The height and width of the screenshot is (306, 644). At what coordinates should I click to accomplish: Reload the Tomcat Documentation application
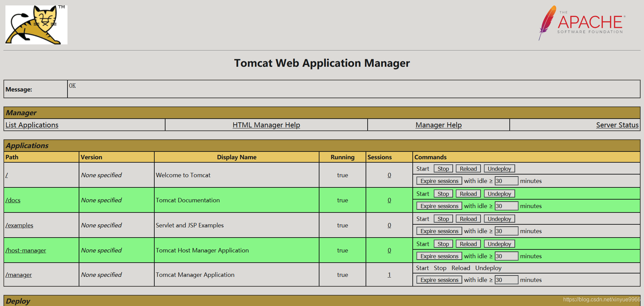468,194
